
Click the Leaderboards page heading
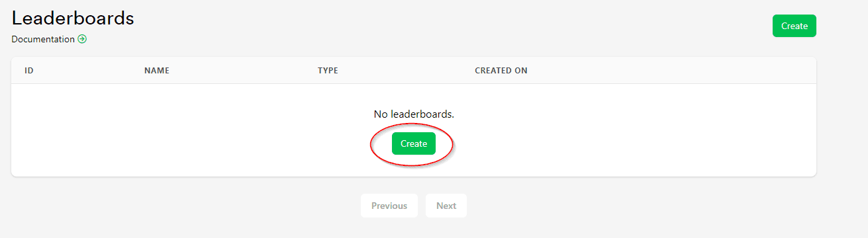(73, 18)
